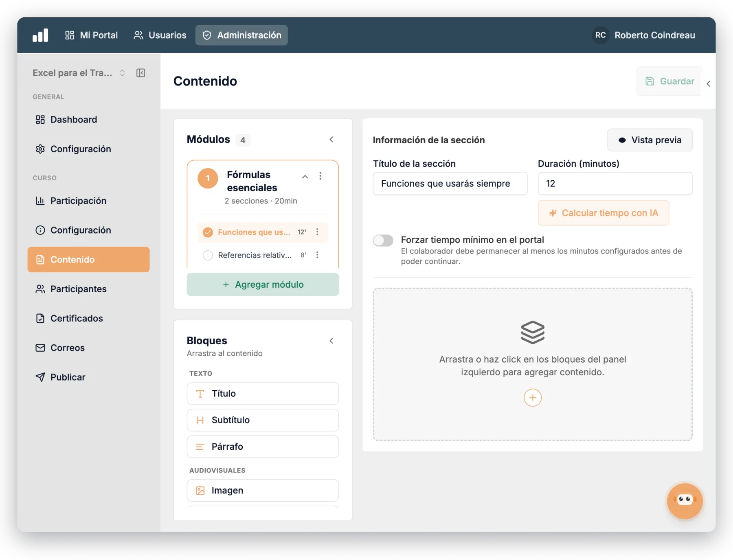Click the RC user avatar
733x560 pixels.
pos(600,35)
